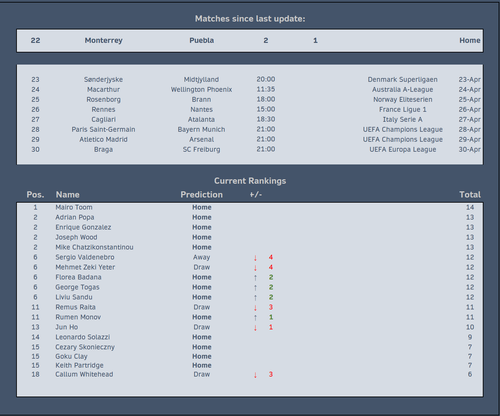Viewport: 500px width, 416px height.
Task: Select Leonardo Solazzi in rankings
Action: coord(83,337)
